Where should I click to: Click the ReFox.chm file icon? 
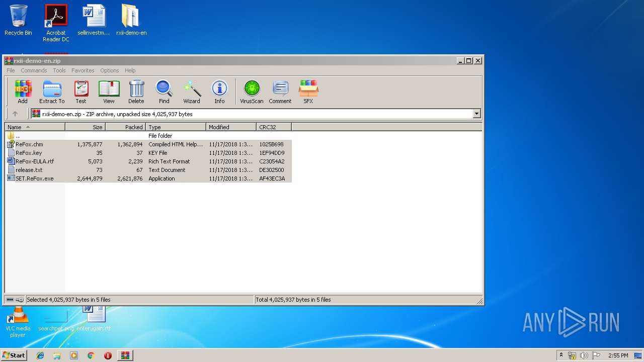click(x=11, y=144)
